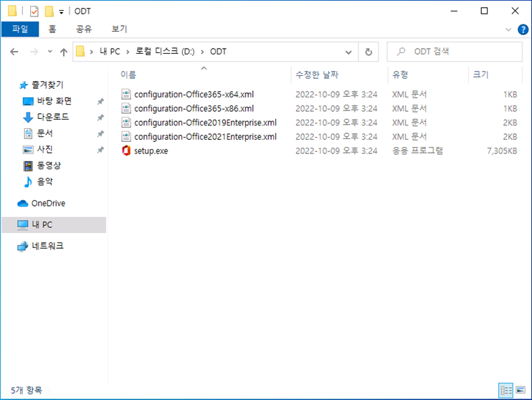Viewport: 532px width, 400px height.
Task: Open OneDrive in the navigation pane
Action: 48,203
